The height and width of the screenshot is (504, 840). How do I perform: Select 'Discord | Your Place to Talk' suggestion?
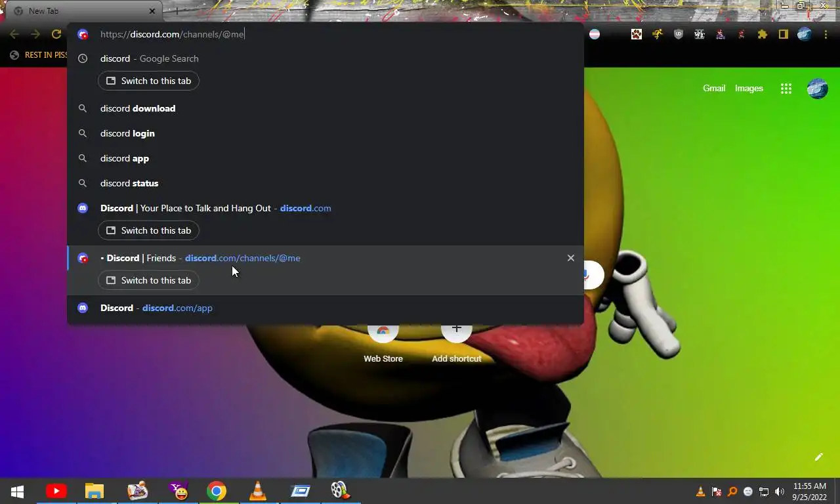(325, 208)
